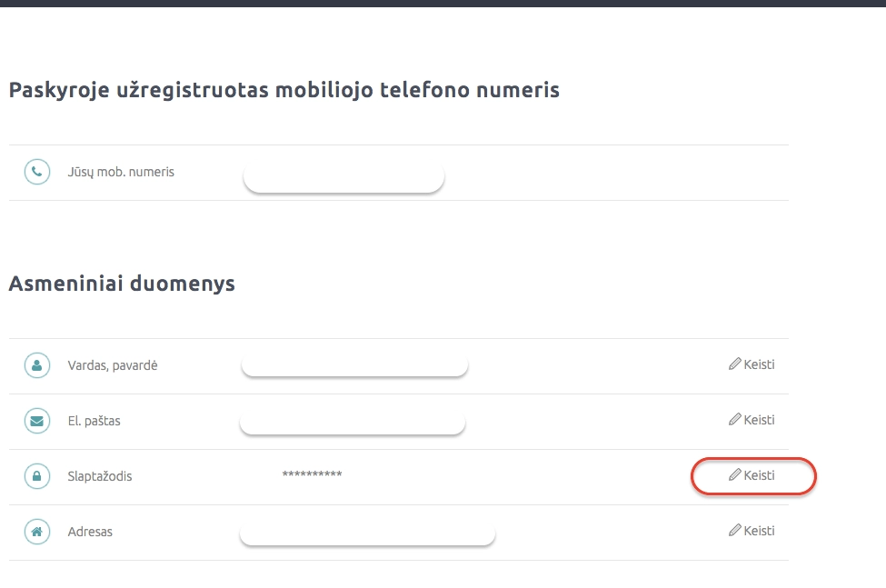Click the pencil icon in the Adresas row

735,531
